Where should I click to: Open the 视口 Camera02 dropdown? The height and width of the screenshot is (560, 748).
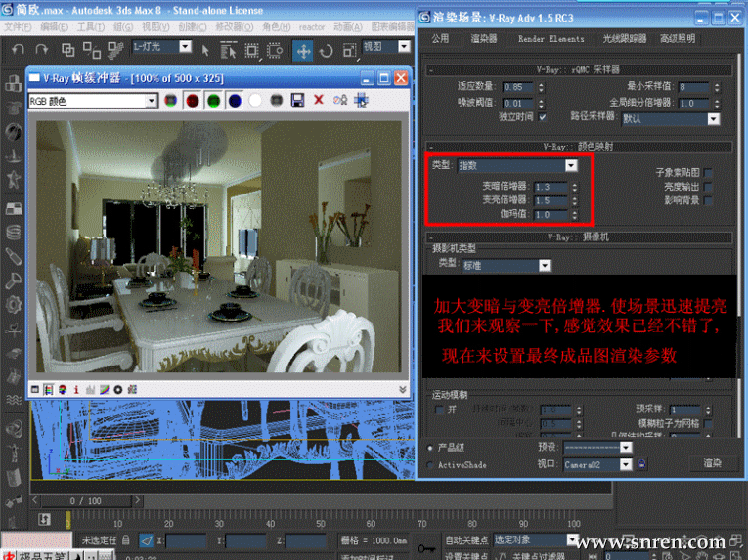pyautogui.click(x=626, y=464)
